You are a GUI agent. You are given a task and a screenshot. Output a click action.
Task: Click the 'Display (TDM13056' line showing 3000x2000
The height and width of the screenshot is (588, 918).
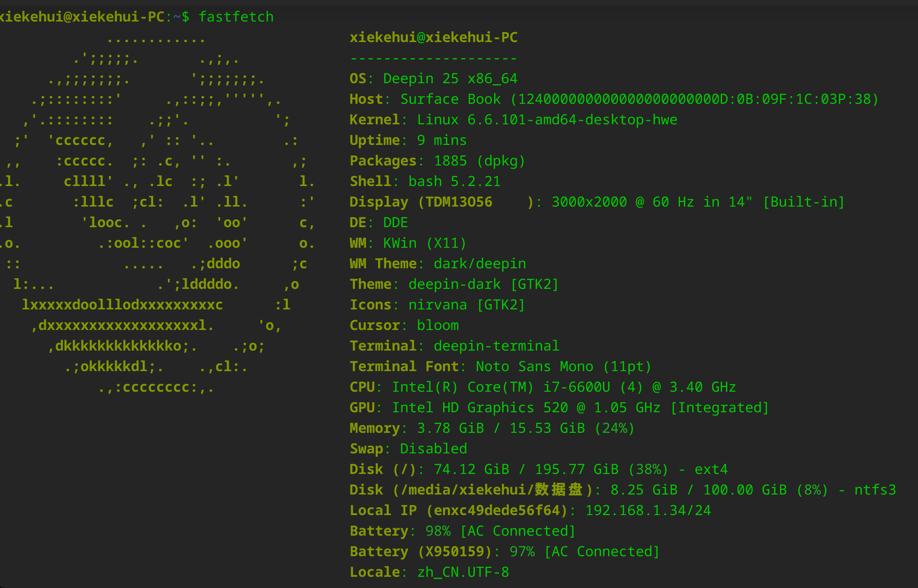coord(597,202)
